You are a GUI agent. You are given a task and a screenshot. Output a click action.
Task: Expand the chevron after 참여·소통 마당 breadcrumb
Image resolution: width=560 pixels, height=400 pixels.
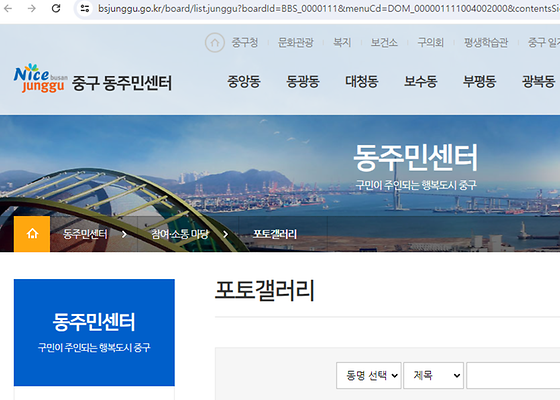226,235
